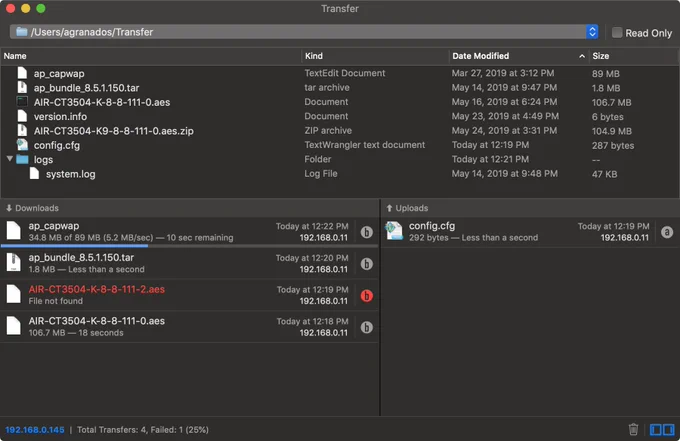Click 'Total Transfers: 4, Failed: 1' status
Image resolution: width=680 pixels, height=441 pixels.
(143, 430)
